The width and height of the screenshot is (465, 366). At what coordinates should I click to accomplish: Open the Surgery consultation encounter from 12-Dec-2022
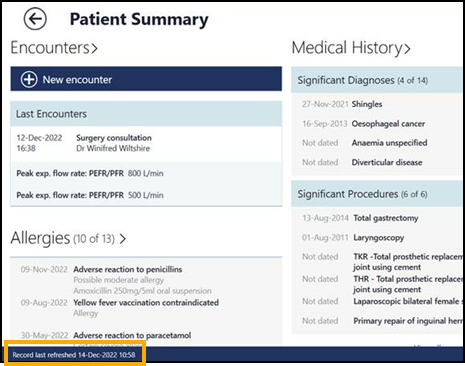coord(146,143)
